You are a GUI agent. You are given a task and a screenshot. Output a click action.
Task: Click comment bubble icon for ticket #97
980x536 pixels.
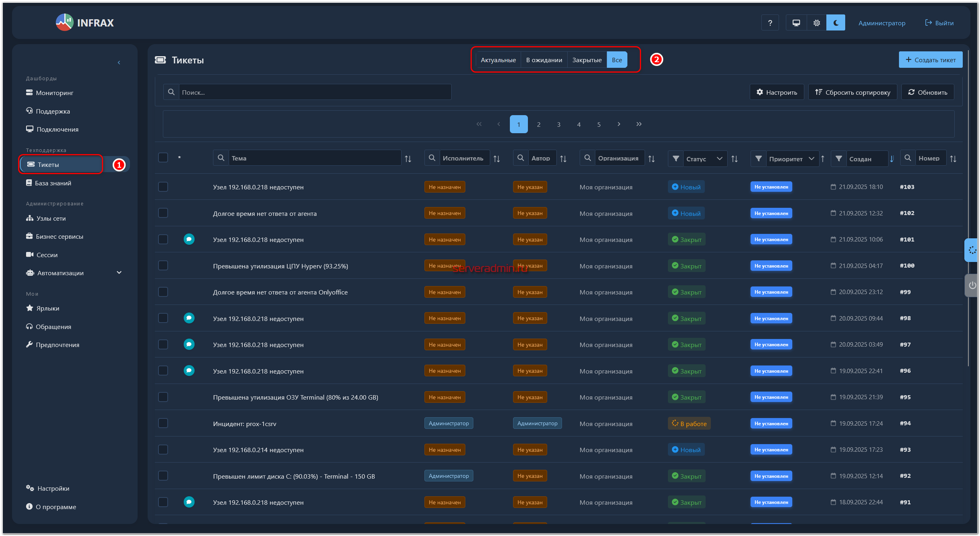click(189, 344)
